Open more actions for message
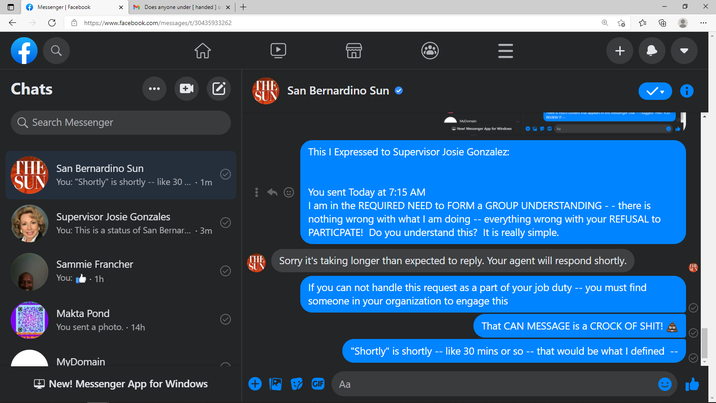Screen dimensions: 716x403 point(257,193)
